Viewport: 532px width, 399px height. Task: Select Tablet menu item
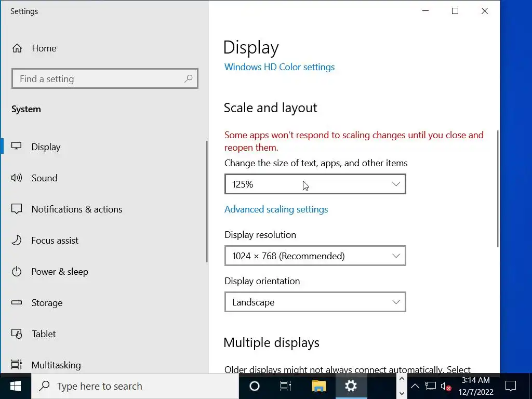pos(103,334)
